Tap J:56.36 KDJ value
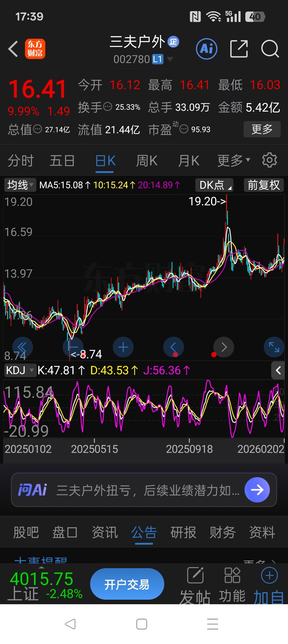This screenshot has height=644, width=288. point(167,370)
